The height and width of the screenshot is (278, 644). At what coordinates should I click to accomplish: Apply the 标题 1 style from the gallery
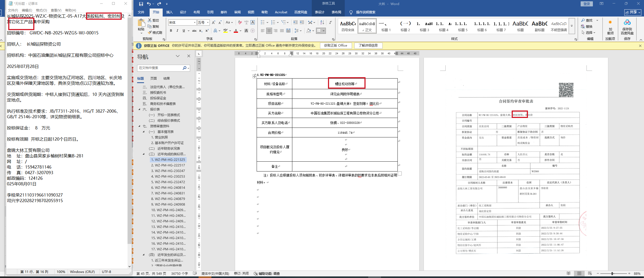click(x=386, y=26)
